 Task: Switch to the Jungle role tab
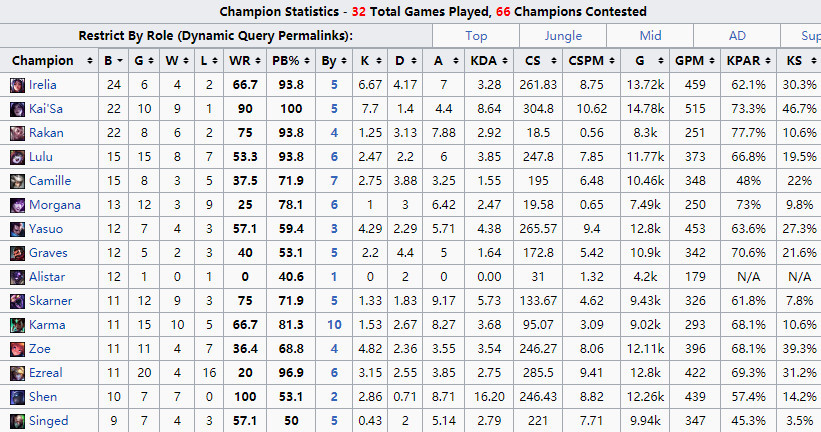tap(562, 35)
